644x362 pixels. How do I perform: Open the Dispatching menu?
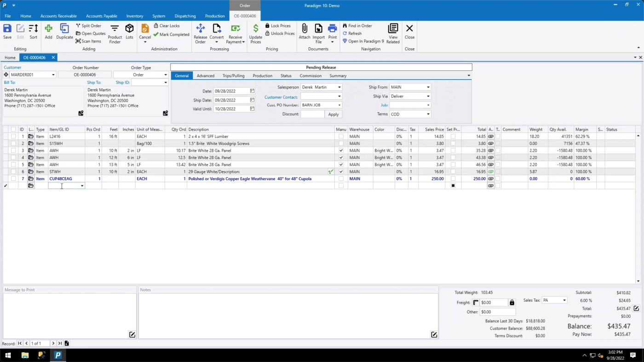tap(185, 16)
